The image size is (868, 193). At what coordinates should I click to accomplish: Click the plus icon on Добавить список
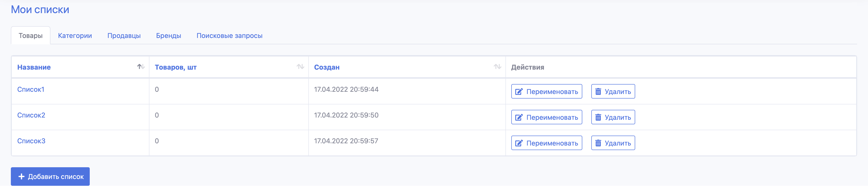[21, 176]
